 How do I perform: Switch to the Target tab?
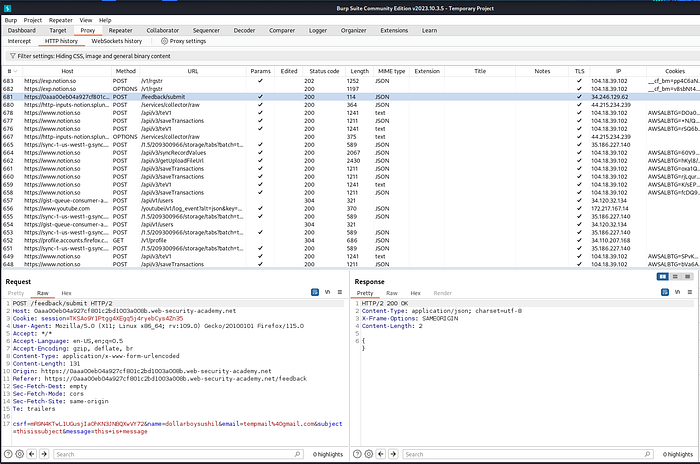(x=58, y=30)
